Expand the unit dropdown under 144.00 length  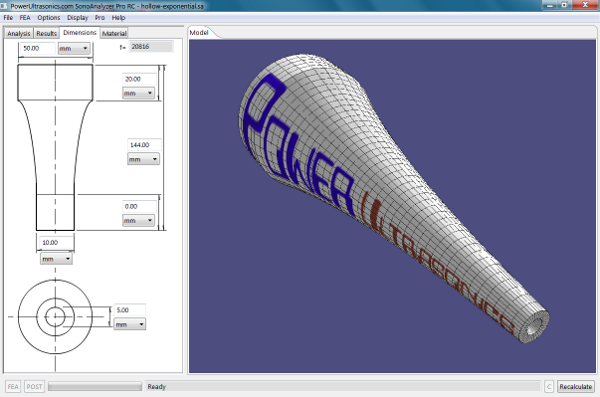[143, 159]
